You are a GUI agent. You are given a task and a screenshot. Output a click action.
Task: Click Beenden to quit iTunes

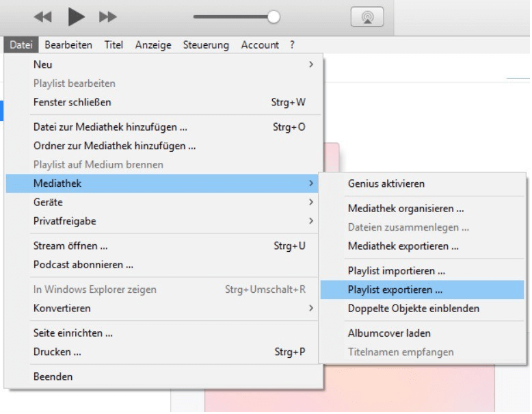53,376
